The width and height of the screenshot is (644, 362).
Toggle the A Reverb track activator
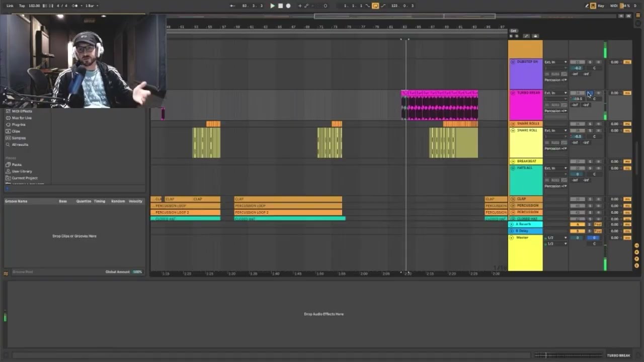click(x=578, y=224)
